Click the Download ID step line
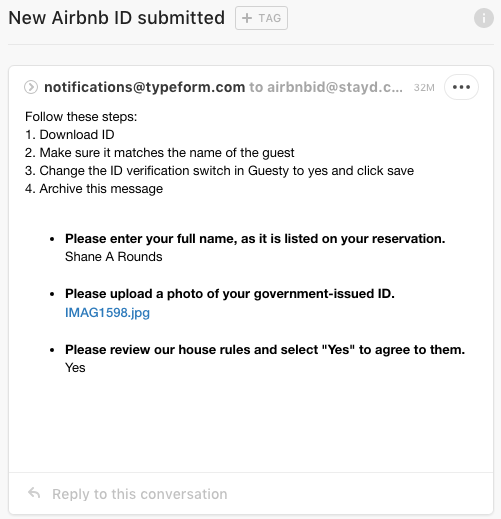Image resolution: width=501 pixels, height=519 pixels. pos(70,135)
